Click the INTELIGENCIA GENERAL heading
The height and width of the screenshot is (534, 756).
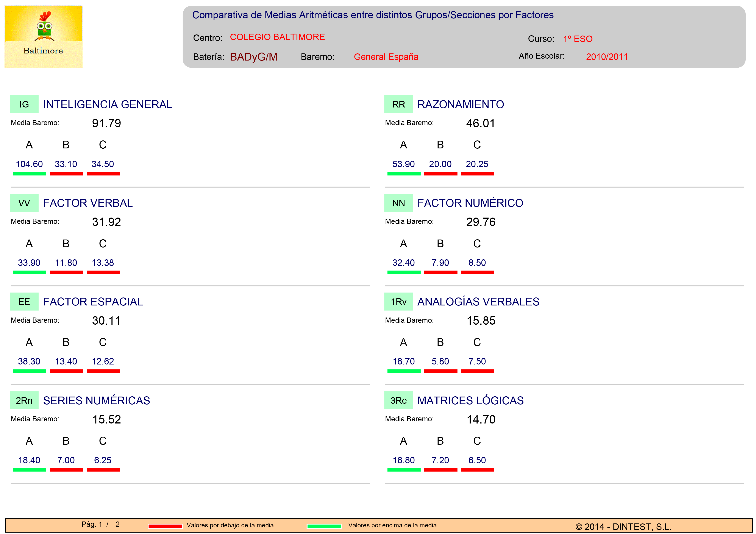coord(107,104)
